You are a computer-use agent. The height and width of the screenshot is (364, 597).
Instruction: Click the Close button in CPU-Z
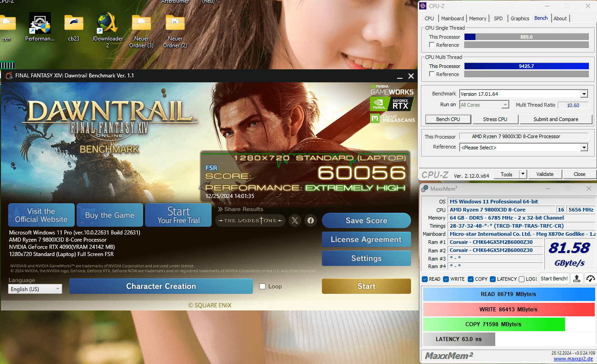click(x=579, y=174)
